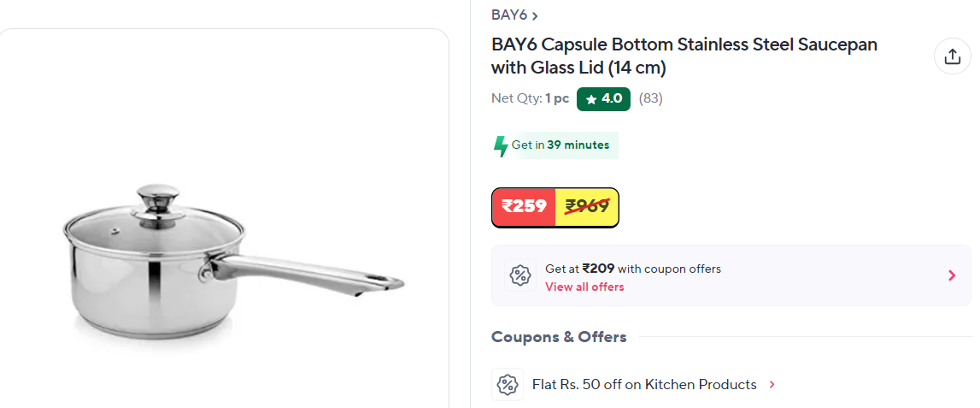Expand the chevron beside BAY6 brand
980x408 pixels.
535,16
